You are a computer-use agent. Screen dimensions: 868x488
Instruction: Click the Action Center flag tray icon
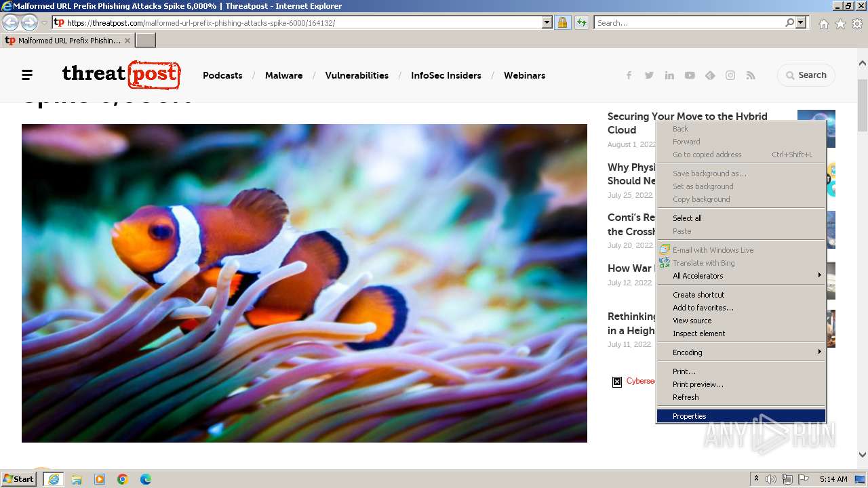[x=804, y=479]
